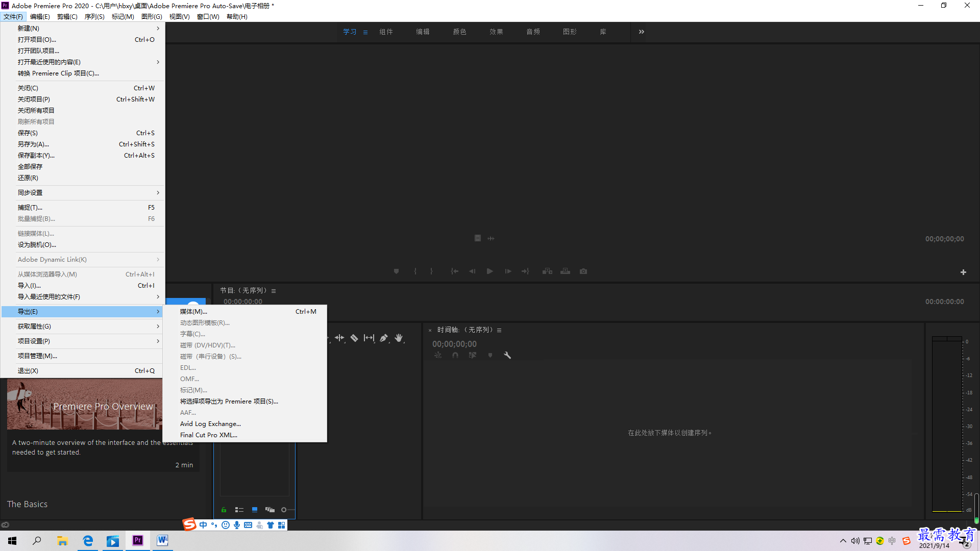Switch to the 组件 workspace
This screenshot has height=551, width=980.
[x=386, y=32]
